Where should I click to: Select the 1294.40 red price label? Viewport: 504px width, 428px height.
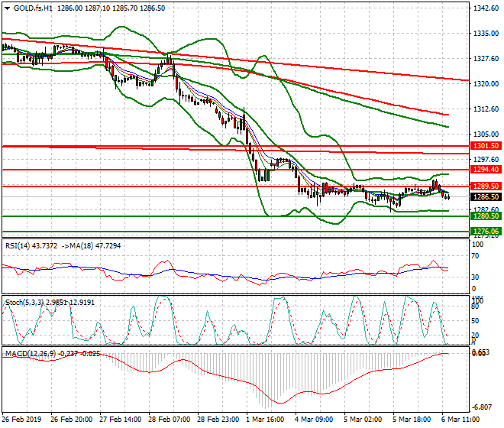point(486,169)
